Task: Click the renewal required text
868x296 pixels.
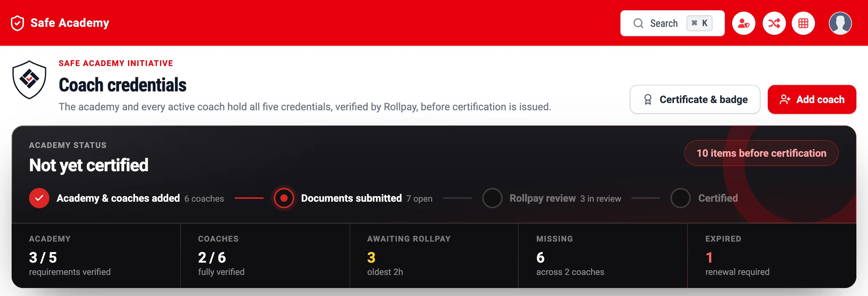Action: click(737, 272)
